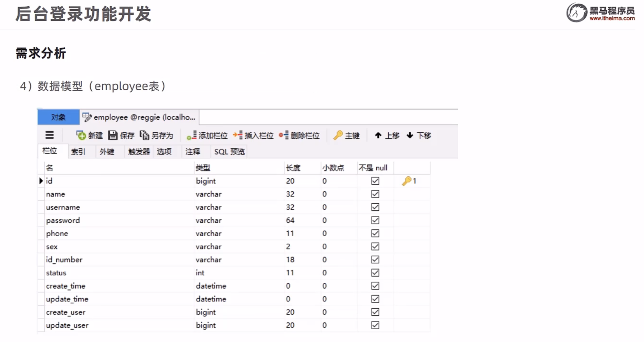Click the username field name cell
Screen dimensions: 644x342
63,207
